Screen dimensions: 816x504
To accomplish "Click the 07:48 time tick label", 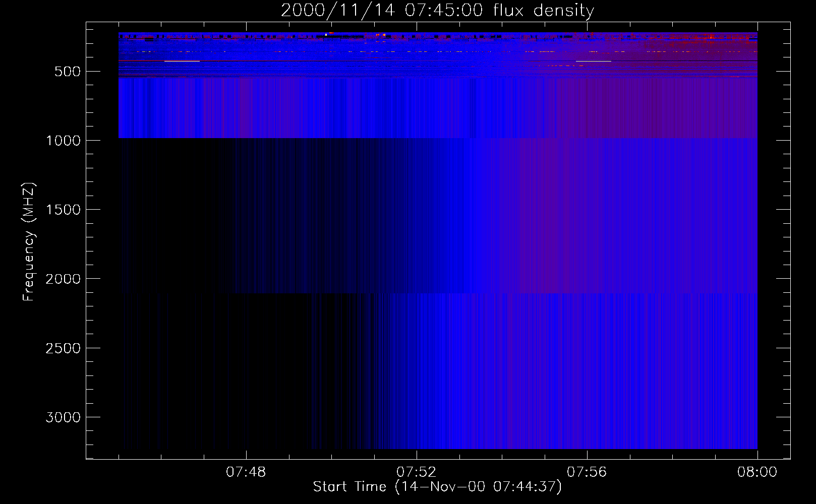I will tap(246, 472).
